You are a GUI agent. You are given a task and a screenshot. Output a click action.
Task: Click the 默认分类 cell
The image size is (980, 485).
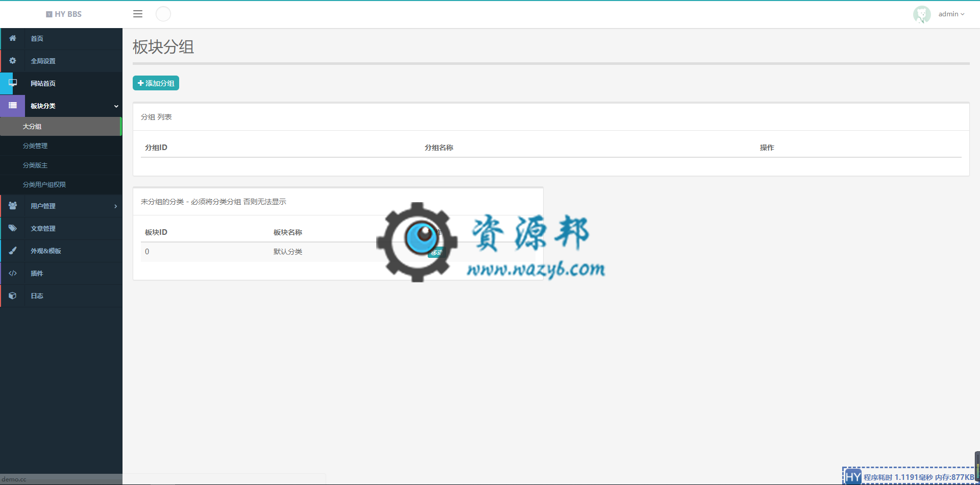[288, 252]
